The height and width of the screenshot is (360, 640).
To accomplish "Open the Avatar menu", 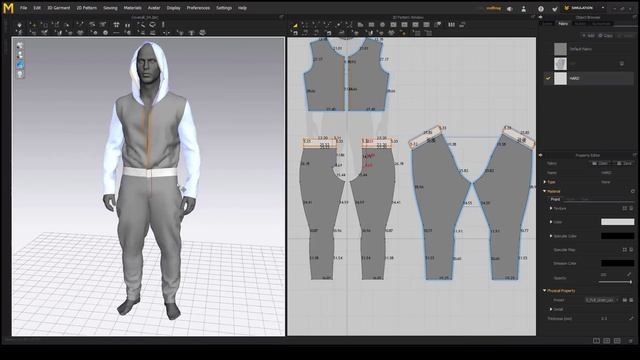I will (x=154, y=8).
